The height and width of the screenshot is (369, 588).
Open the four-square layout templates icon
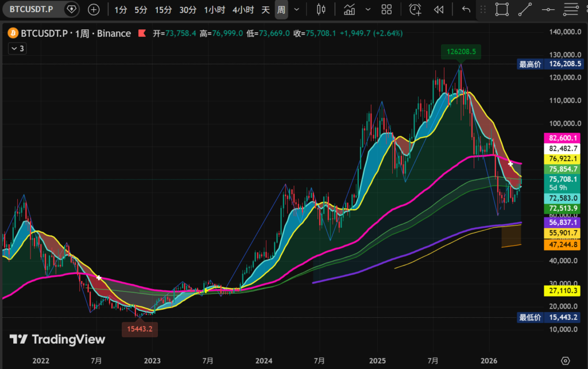point(386,9)
